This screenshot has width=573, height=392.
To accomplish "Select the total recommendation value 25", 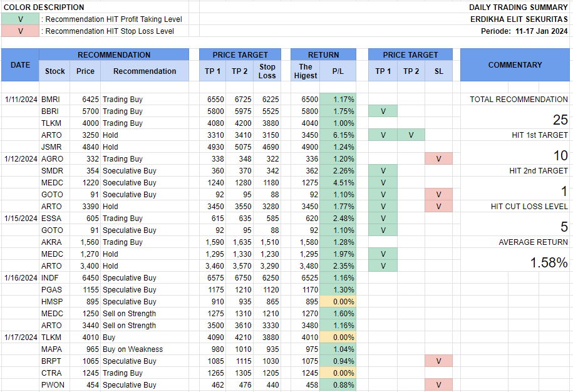I will coord(560,120).
